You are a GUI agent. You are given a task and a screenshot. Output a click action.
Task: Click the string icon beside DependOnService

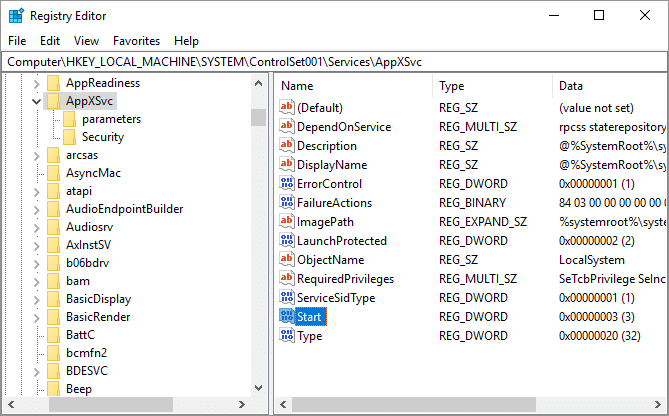(287, 127)
